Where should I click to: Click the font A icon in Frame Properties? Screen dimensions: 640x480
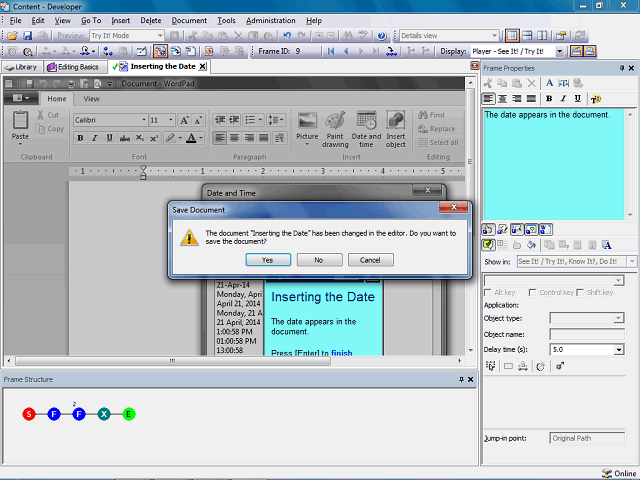click(549, 83)
